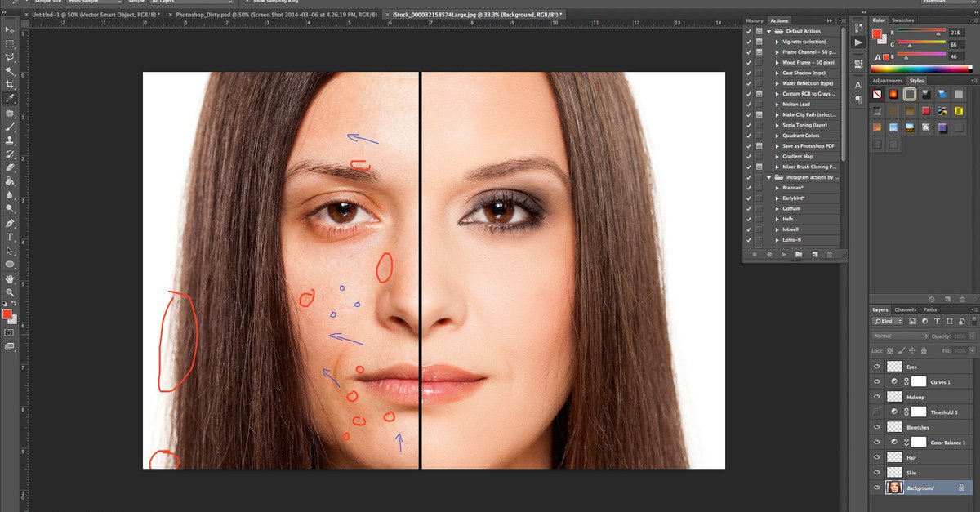Click the play action button in Actions panel

pos(783,255)
